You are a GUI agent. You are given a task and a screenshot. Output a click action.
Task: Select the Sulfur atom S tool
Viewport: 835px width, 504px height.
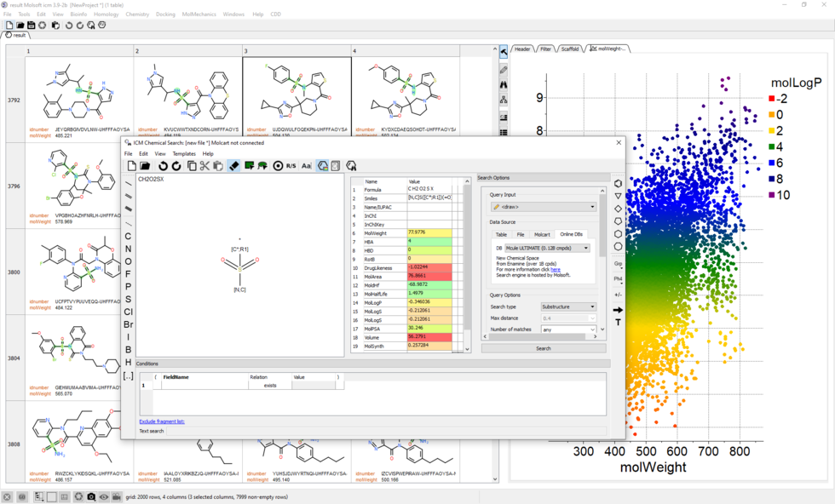tap(128, 299)
